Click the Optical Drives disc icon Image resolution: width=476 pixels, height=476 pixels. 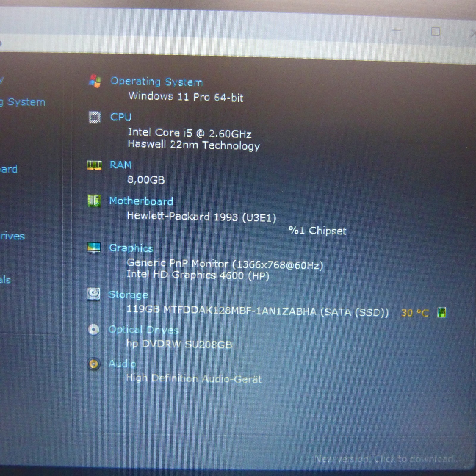pos(93,329)
